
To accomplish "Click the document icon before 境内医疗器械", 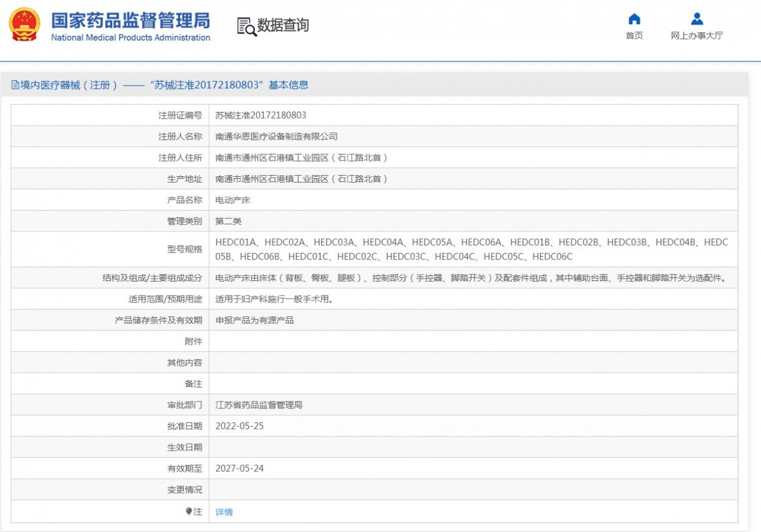I will [x=15, y=85].
